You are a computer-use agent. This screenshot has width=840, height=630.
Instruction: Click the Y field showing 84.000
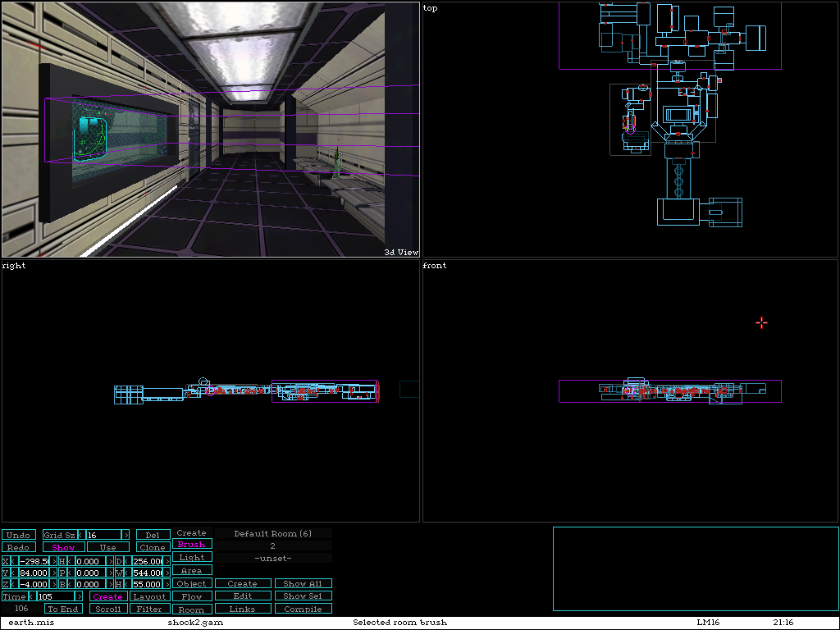click(x=34, y=573)
